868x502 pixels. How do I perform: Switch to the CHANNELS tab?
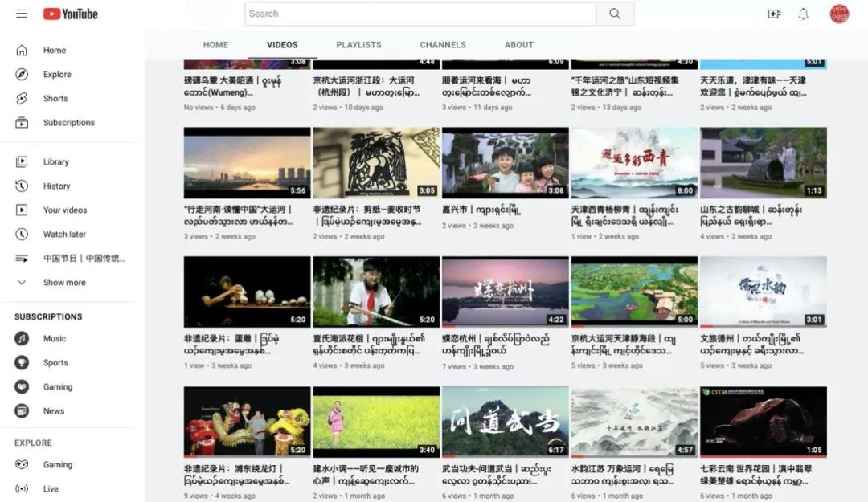click(442, 45)
